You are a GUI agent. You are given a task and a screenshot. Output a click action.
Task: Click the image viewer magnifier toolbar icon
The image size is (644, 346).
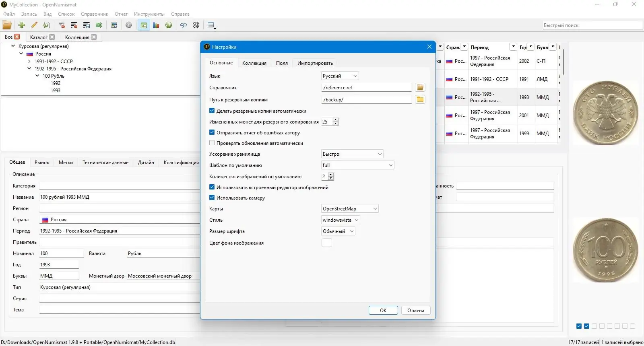pyautogui.click(x=114, y=25)
